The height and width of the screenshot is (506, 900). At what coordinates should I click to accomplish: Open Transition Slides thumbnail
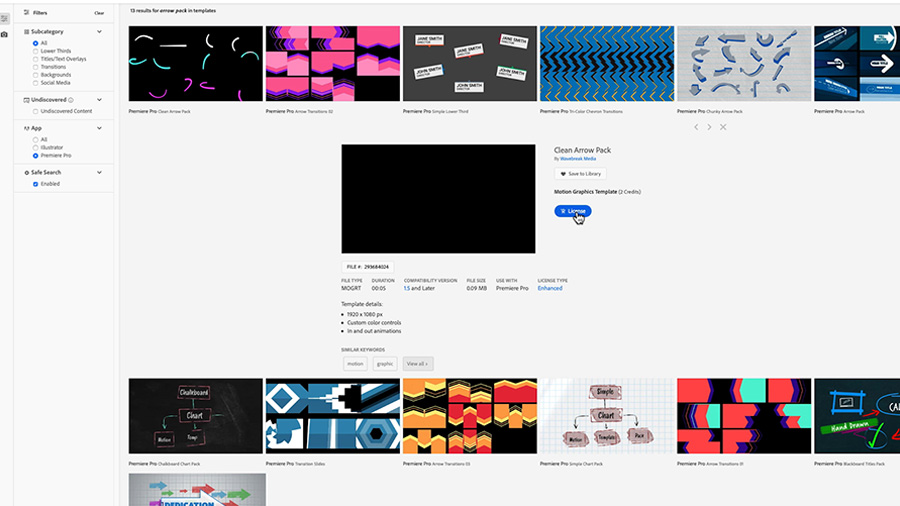(333, 416)
